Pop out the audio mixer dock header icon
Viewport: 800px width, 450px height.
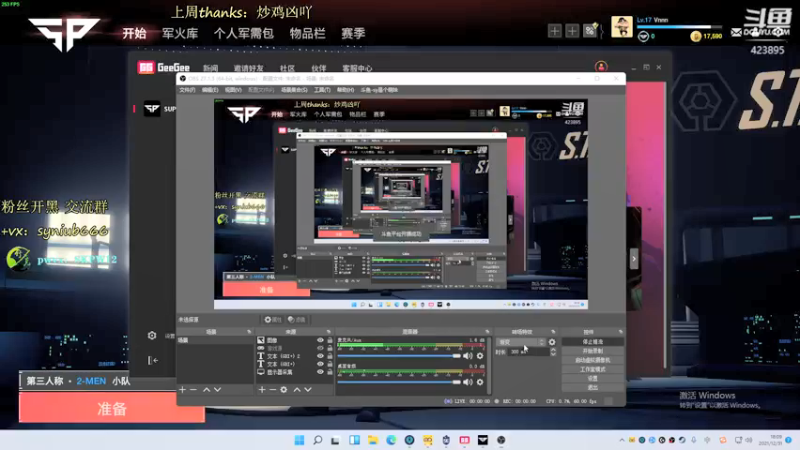[x=487, y=332]
